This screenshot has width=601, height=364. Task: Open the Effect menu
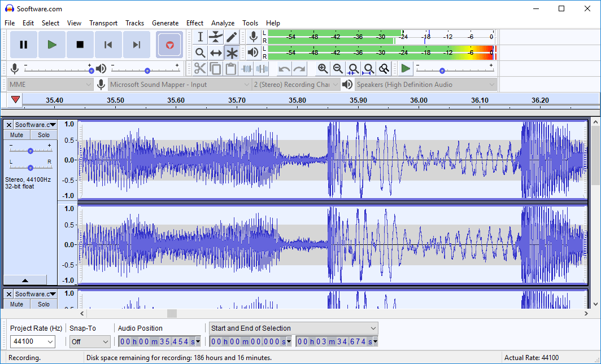pos(194,23)
